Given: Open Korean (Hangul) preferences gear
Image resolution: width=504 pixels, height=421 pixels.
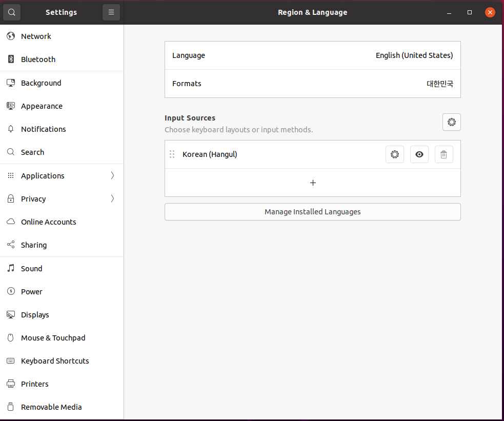Looking at the screenshot, I should click(x=395, y=154).
